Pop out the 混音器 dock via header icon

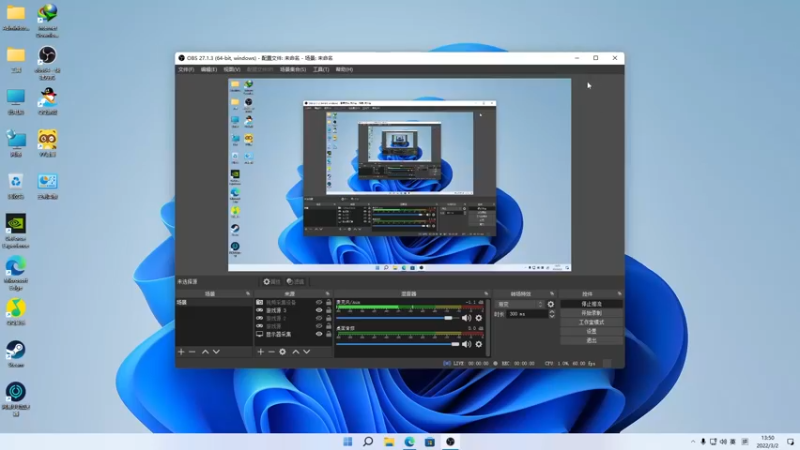tap(486, 294)
